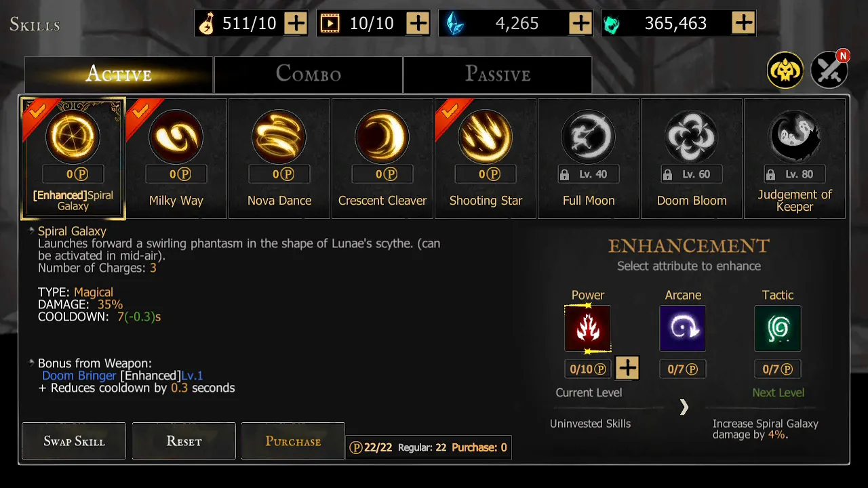This screenshot has height=488, width=868.
Task: Add a point to Power enhancement
Action: (x=627, y=369)
